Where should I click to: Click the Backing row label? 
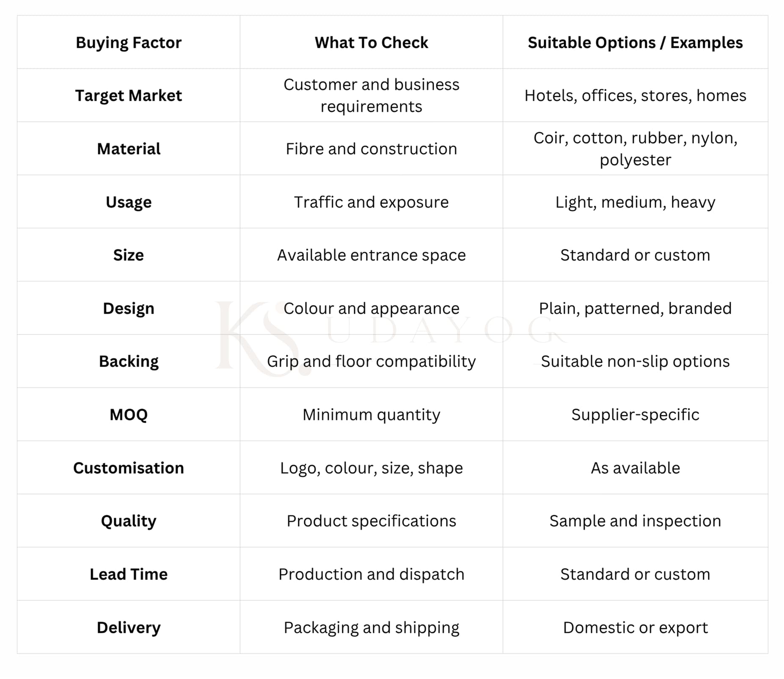[128, 362]
